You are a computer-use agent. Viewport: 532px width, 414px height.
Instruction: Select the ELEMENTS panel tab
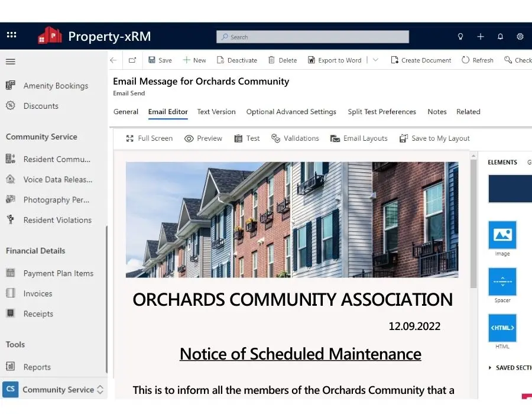tap(502, 162)
